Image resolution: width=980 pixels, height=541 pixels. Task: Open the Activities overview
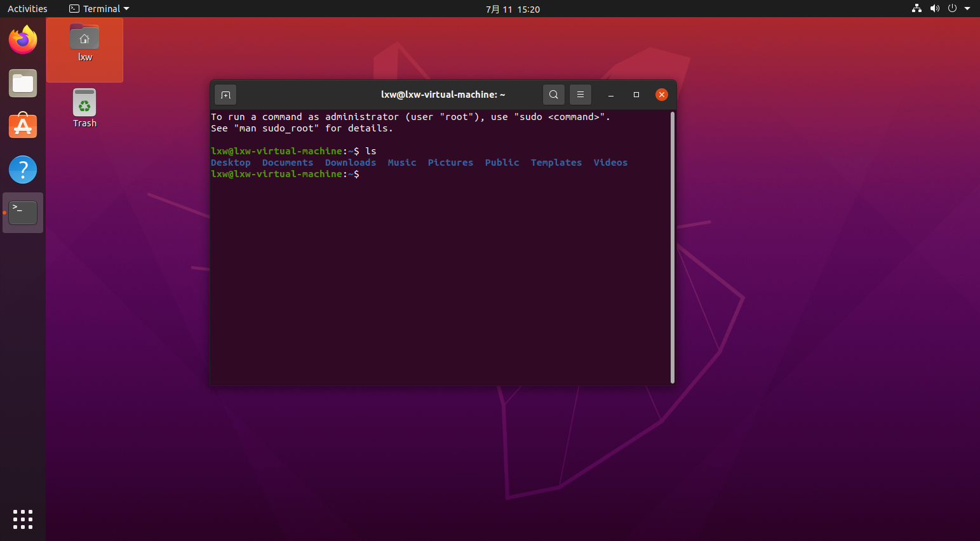coord(27,9)
